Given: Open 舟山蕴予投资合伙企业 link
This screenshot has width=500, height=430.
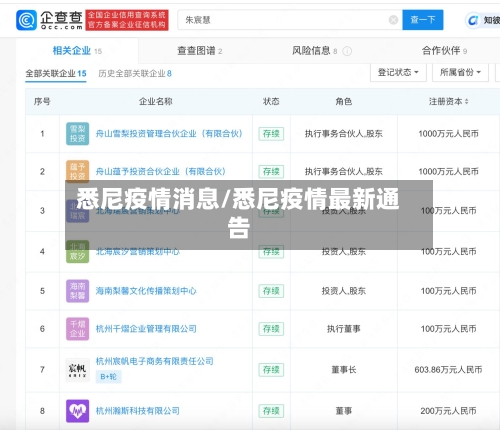Looking at the screenshot, I should point(161,171).
